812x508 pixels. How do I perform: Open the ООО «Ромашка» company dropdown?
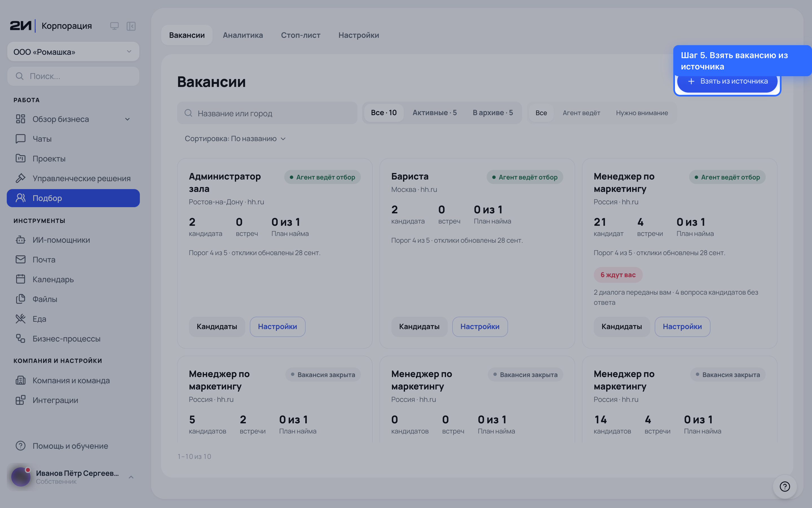(x=73, y=52)
